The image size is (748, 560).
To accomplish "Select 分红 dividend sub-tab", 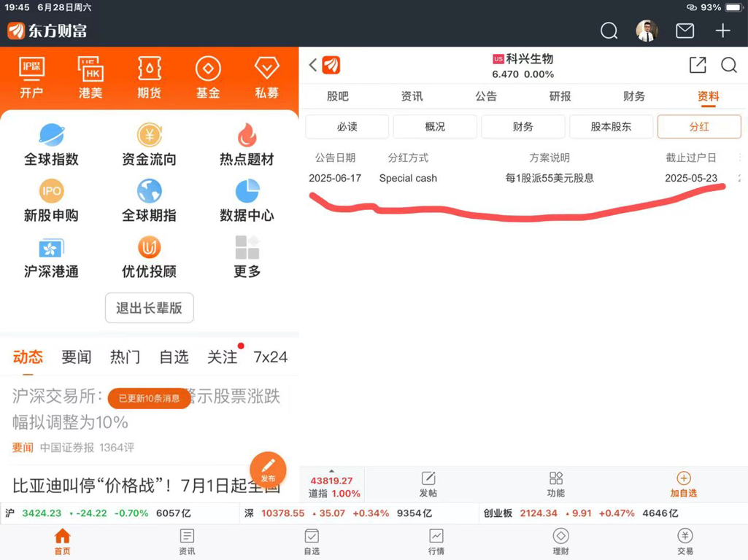I will [699, 127].
